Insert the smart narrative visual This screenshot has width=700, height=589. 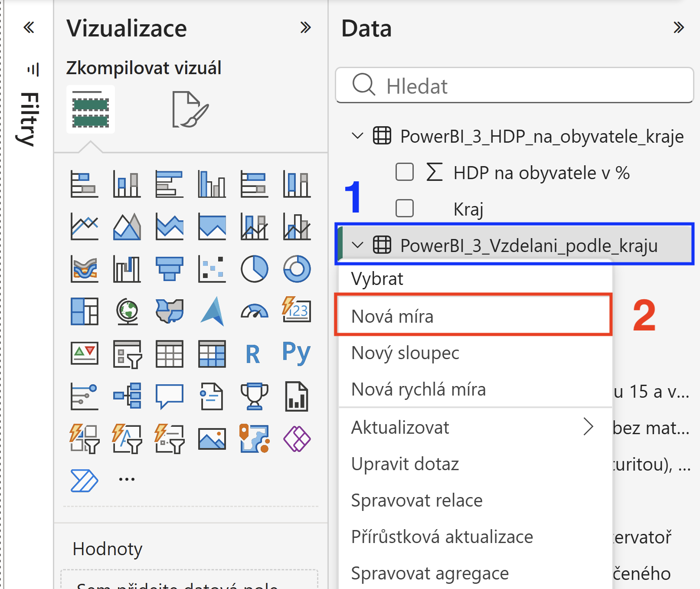[x=212, y=396]
